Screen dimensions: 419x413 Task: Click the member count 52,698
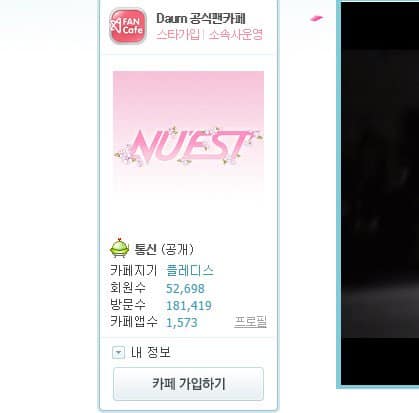(185, 288)
